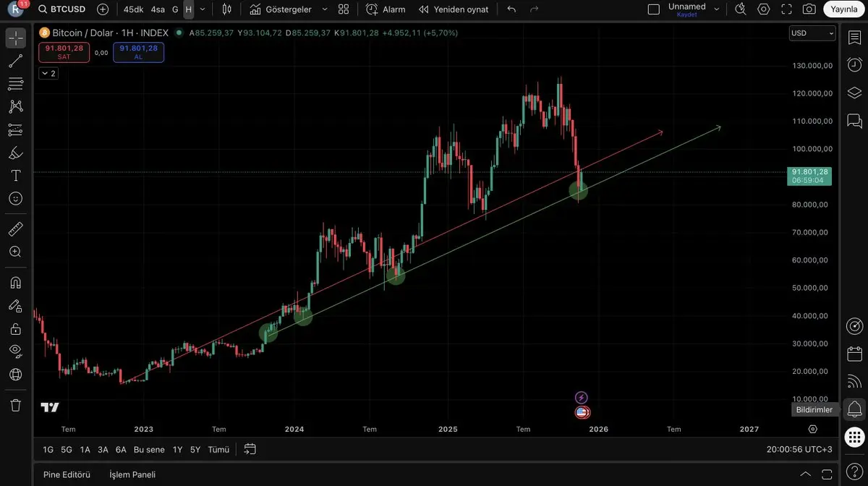Select the crosshair cursor tool
The width and height of the screenshot is (868, 486).
15,38
